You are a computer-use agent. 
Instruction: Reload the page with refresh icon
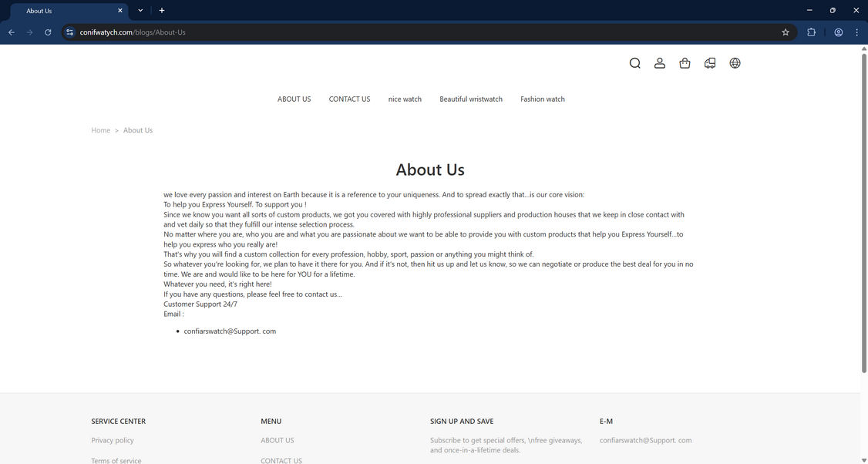[48, 32]
